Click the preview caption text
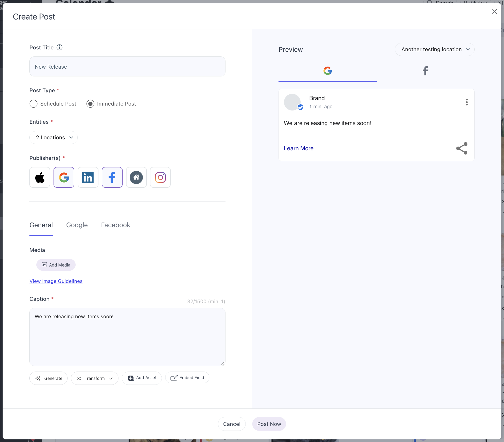The width and height of the screenshot is (504, 442). tap(328, 123)
